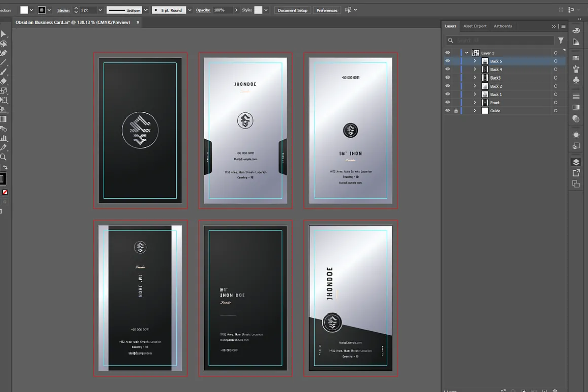Select the Line Segment tool
Screen dimensions: 588x392
(x=3, y=62)
